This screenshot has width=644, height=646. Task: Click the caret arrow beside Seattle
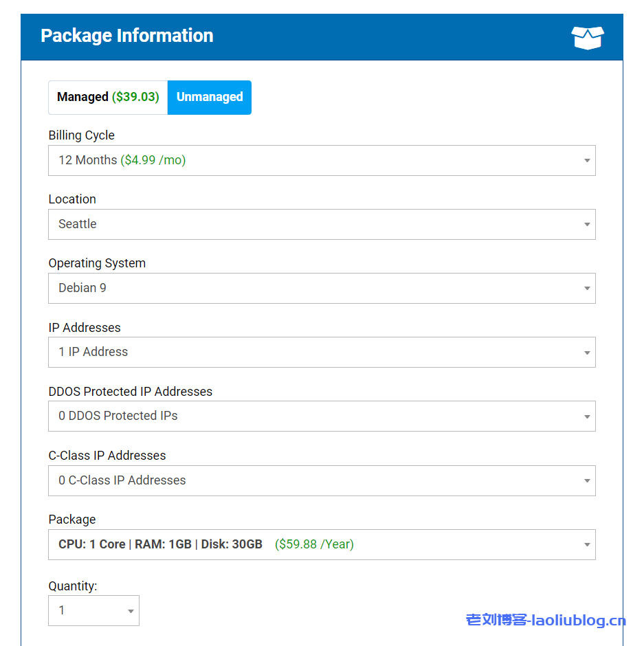[587, 225]
